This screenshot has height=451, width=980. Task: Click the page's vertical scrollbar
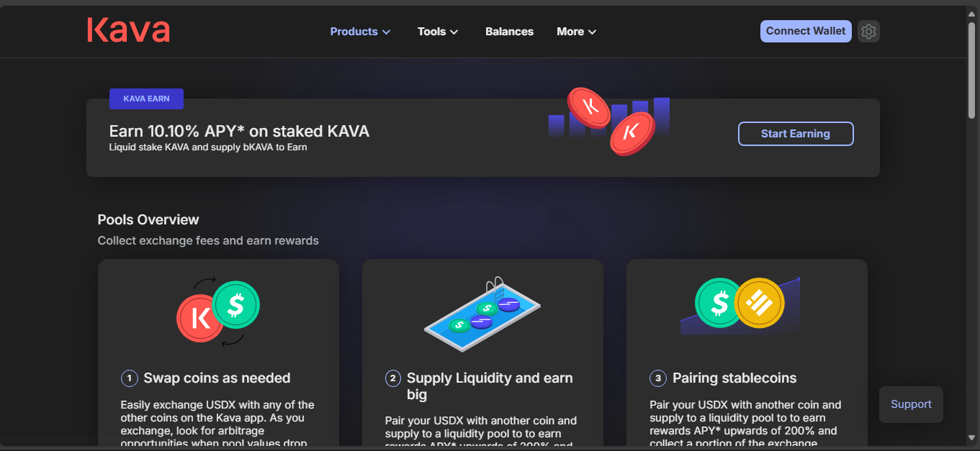click(x=972, y=72)
